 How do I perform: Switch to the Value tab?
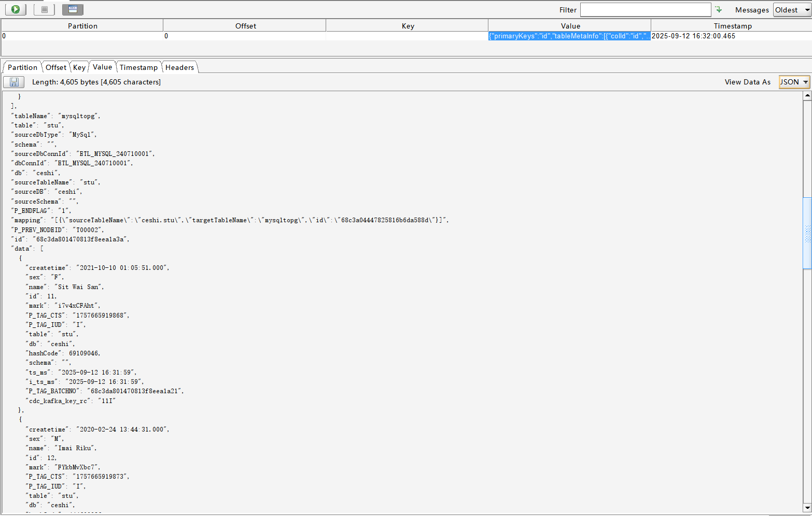[103, 67]
